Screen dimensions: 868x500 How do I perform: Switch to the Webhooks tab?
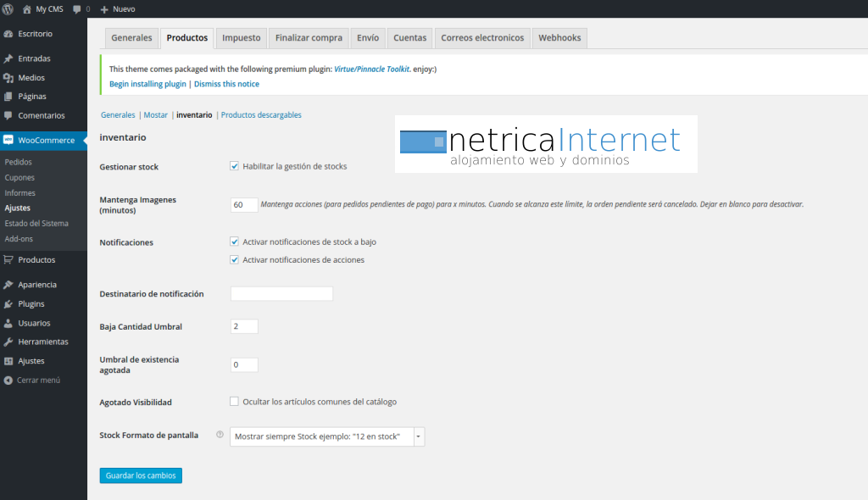click(559, 37)
